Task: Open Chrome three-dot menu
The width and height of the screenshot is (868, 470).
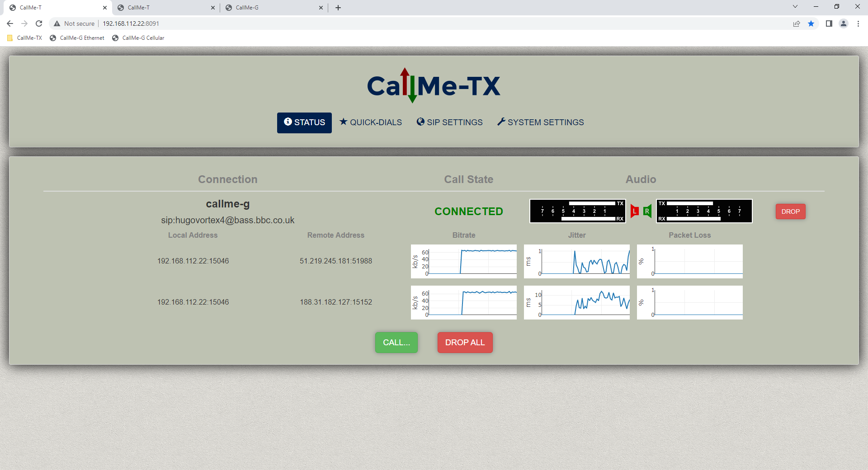Action: (x=858, y=23)
